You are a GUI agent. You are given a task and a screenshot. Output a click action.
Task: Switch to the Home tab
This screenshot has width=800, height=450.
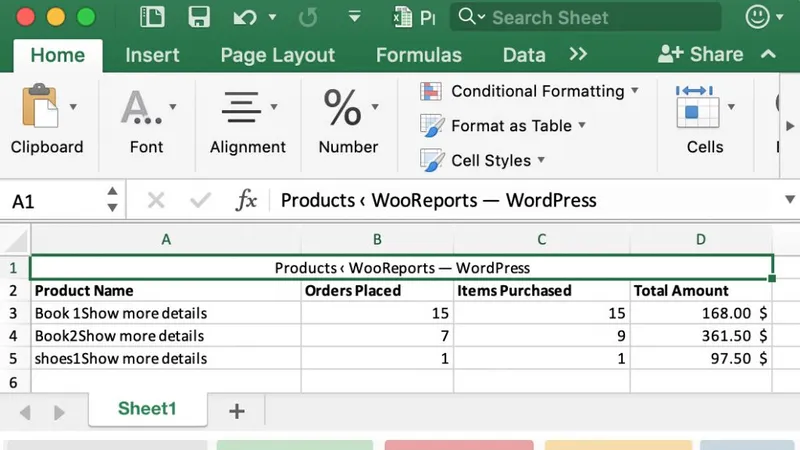58,55
